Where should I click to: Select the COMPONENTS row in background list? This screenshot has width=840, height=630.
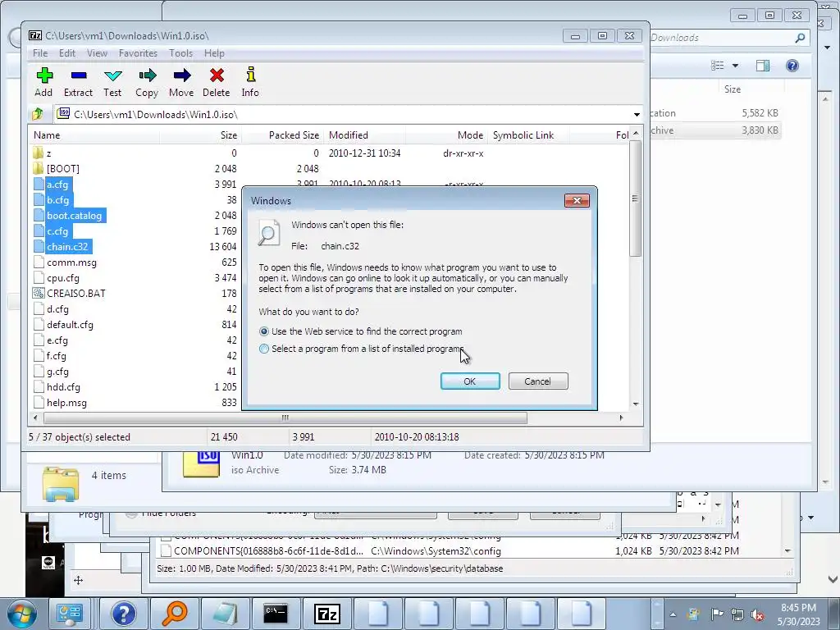tap(450, 550)
